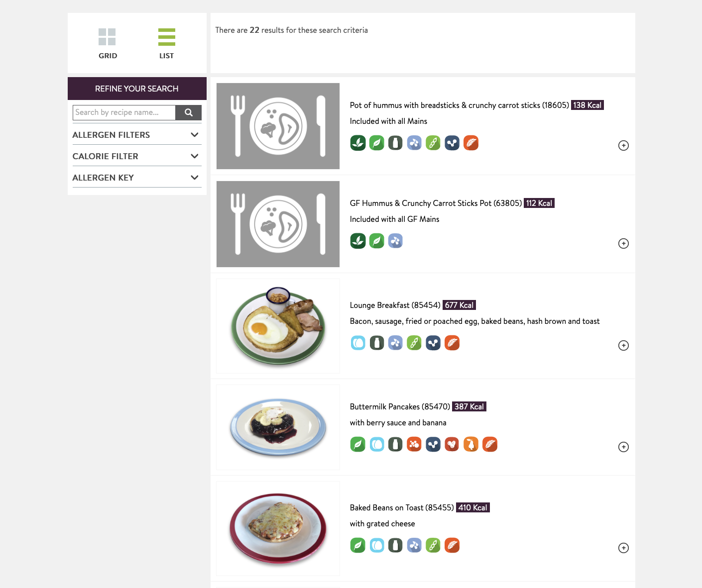Open Buttermilk Pancakes dish photo
This screenshot has height=588, width=702.
[x=278, y=427]
